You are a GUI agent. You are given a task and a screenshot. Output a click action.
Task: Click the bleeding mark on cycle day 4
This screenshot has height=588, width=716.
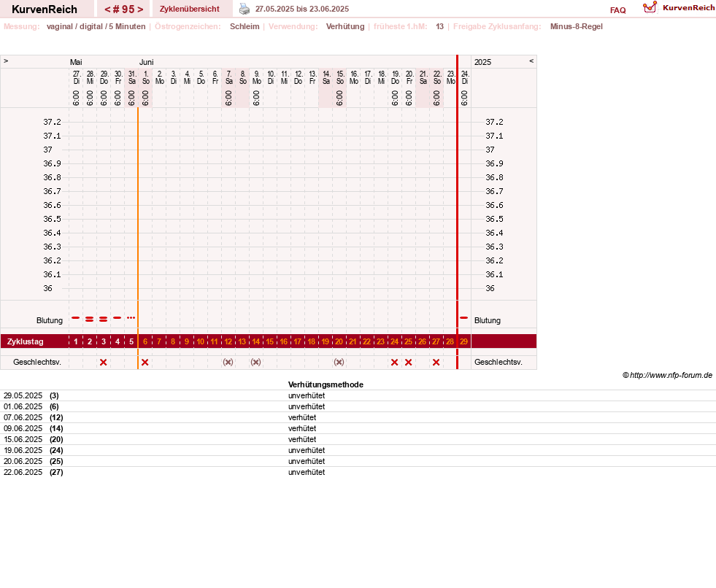pos(118,318)
